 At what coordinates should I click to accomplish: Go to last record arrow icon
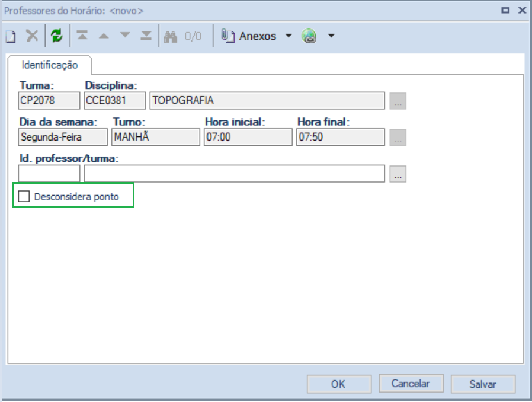[146, 36]
